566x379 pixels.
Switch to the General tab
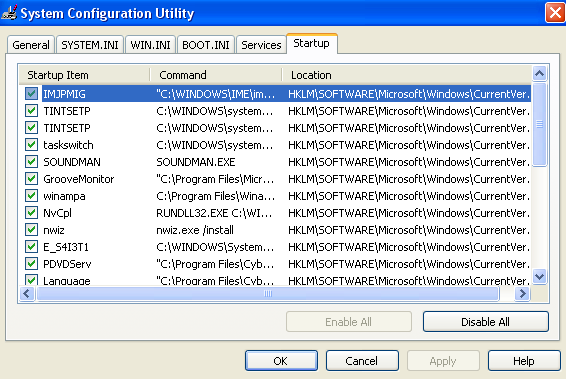(31, 45)
